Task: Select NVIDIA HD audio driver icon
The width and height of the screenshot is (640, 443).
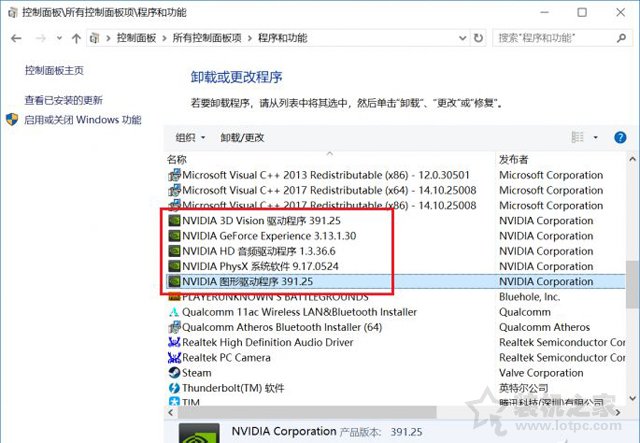Action: 174,251
